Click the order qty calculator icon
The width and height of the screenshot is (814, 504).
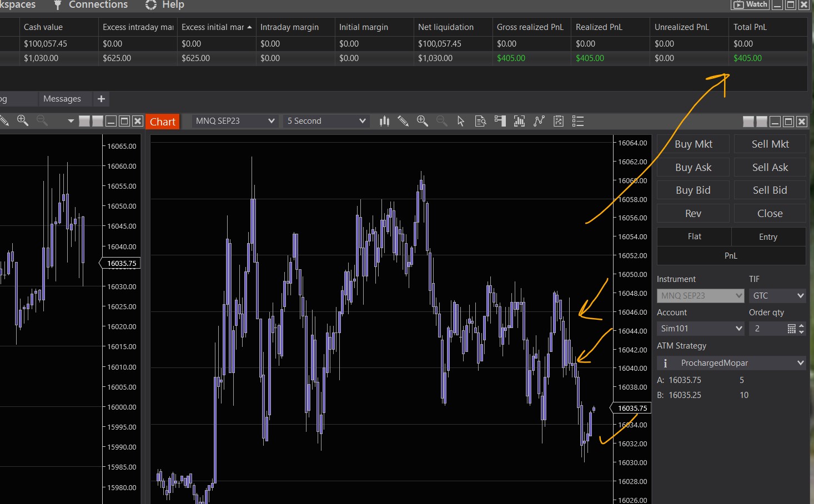click(791, 329)
